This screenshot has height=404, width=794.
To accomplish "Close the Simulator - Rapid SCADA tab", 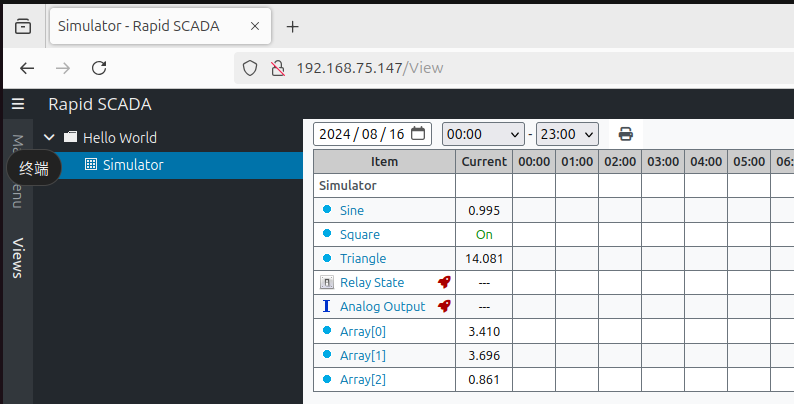I will click(x=255, y=26).
